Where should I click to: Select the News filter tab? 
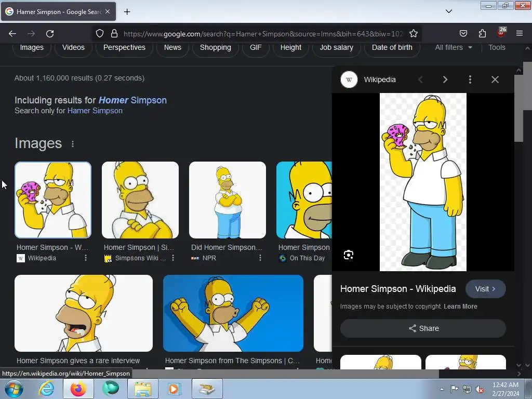pos(172,47)
